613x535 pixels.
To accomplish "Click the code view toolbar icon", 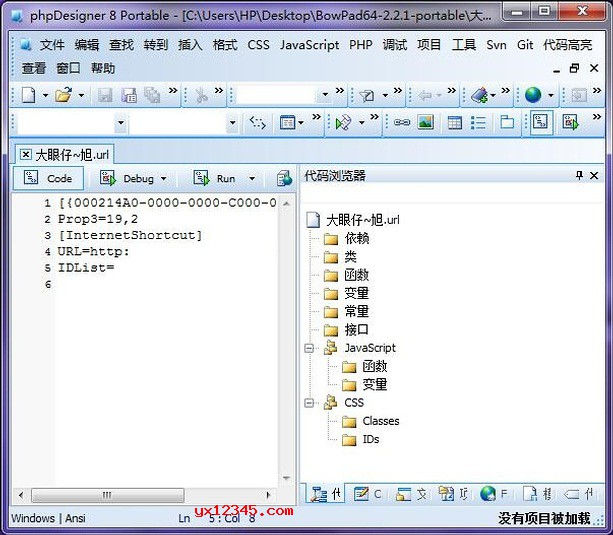I will pos(541,122).
